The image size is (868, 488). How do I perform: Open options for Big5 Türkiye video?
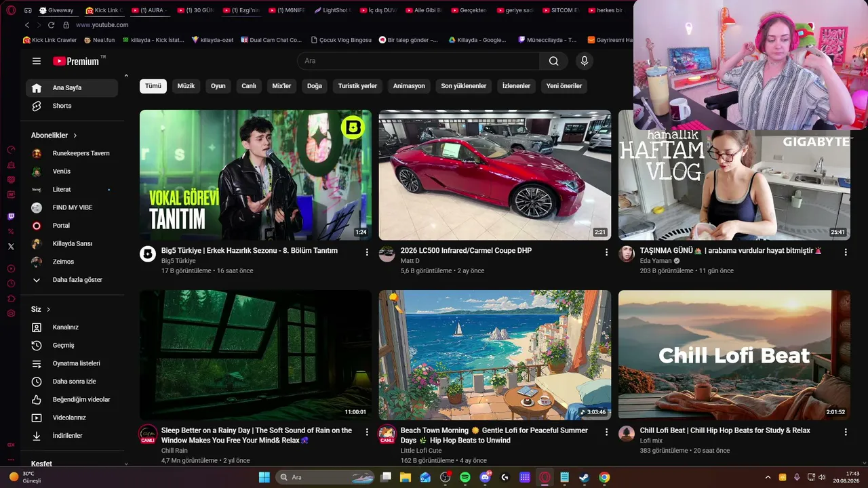click(x=367, y=252)
